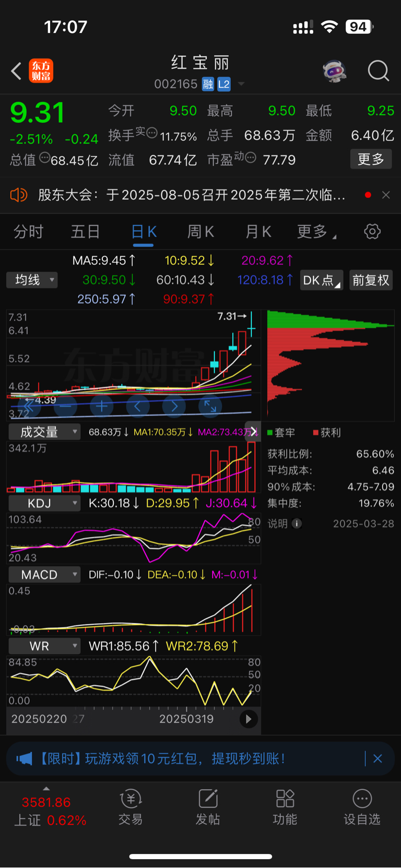
Task: Tap the megaphone icon in promo banner
Action: pyautogui.click(x=24, y=758)
